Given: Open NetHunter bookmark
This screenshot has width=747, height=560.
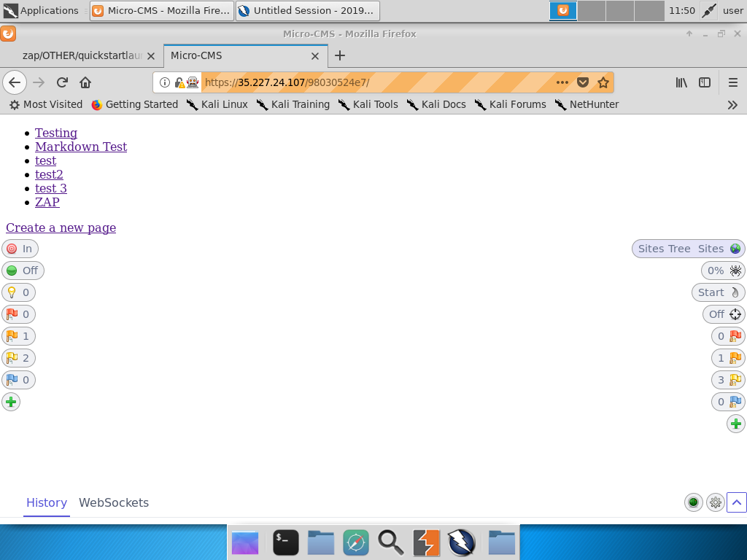Looking at the screenshot, I should click(x=587, y=104).
